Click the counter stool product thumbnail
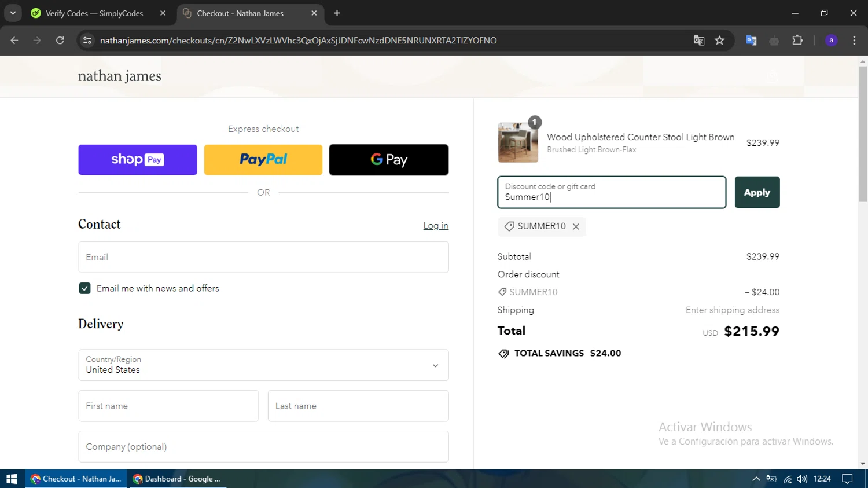This screenshot has width=868, height=488. (x=518, y=142)
